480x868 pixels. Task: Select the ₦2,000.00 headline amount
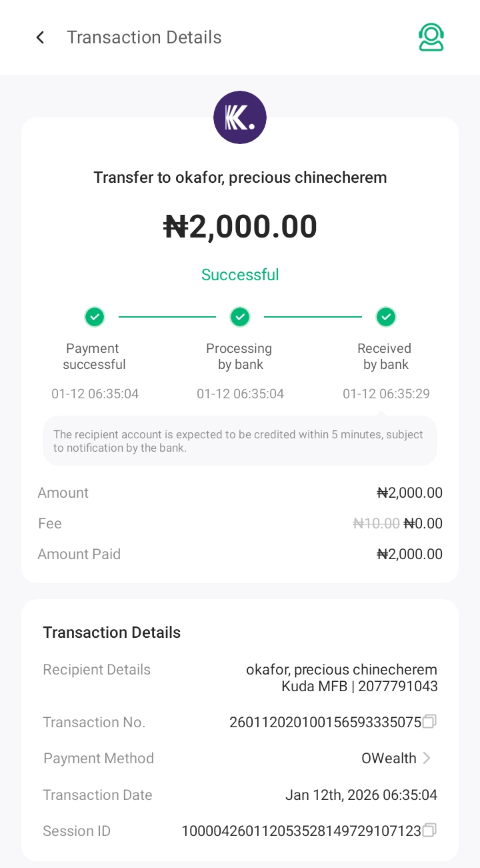click(240, 227)
